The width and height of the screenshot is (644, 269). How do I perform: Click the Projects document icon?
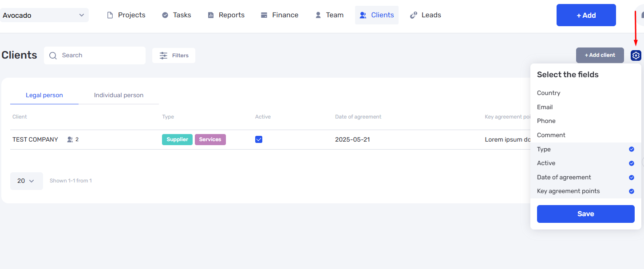(x=110, y=15)
